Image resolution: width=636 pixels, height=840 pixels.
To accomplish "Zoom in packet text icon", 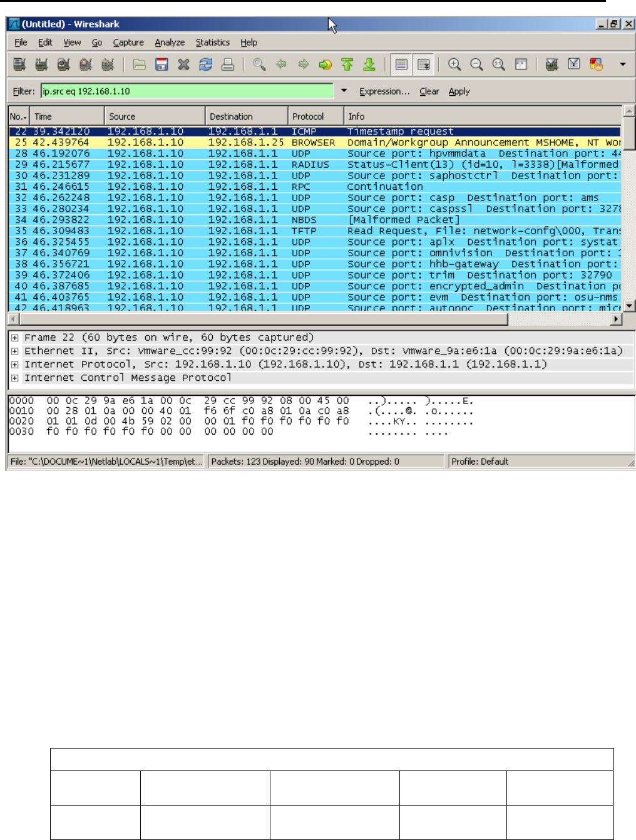I will [454, 64].
